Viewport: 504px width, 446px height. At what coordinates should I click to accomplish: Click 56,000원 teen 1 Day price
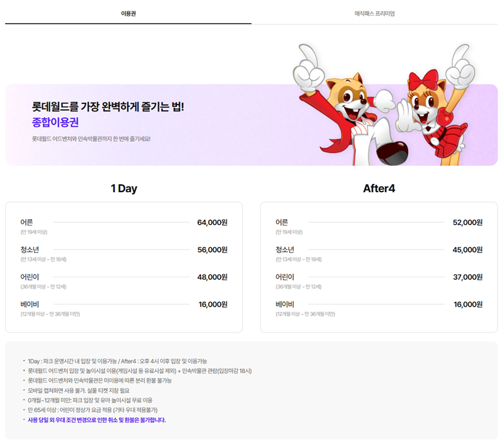tap(212, 249)
